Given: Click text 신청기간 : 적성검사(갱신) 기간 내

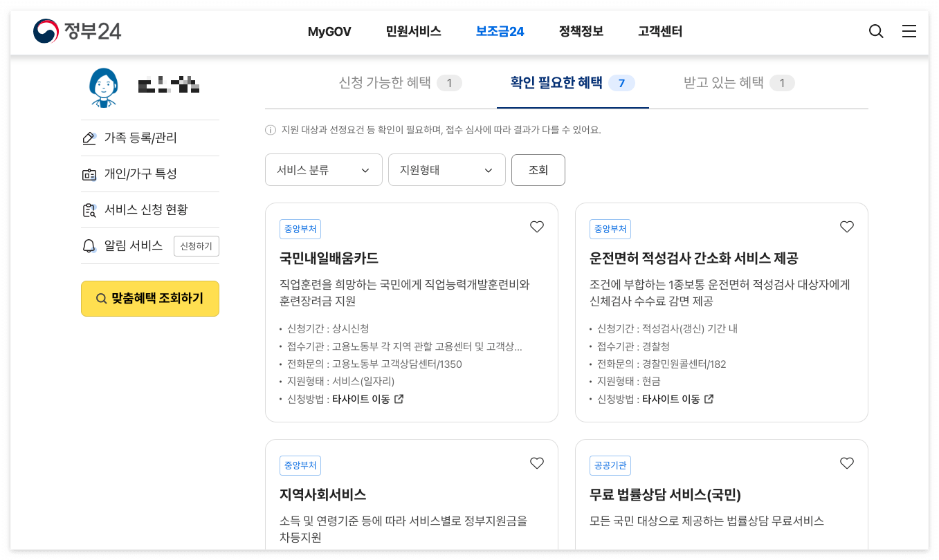Looking at the screenshot, I should [667, 328].
